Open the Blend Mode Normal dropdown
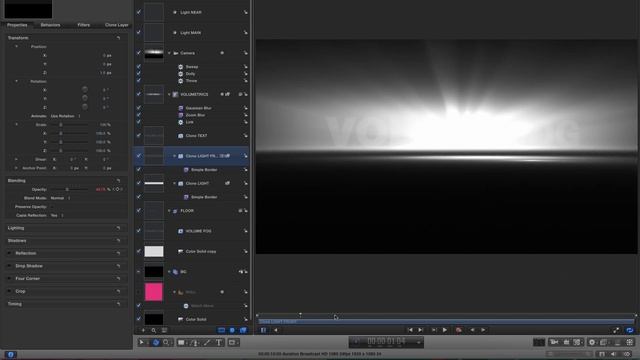Viewport: 640px width, 360px height. click(60, 198)
